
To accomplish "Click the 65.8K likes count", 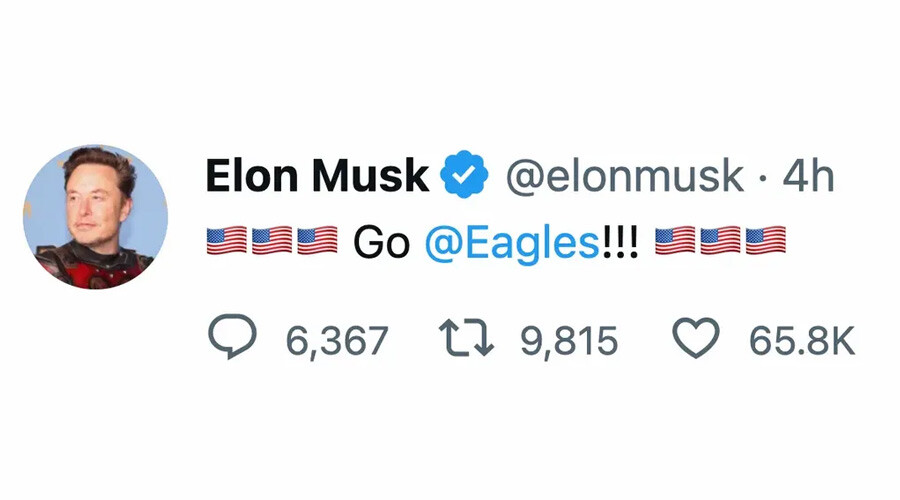I will (x=802, y=341).
